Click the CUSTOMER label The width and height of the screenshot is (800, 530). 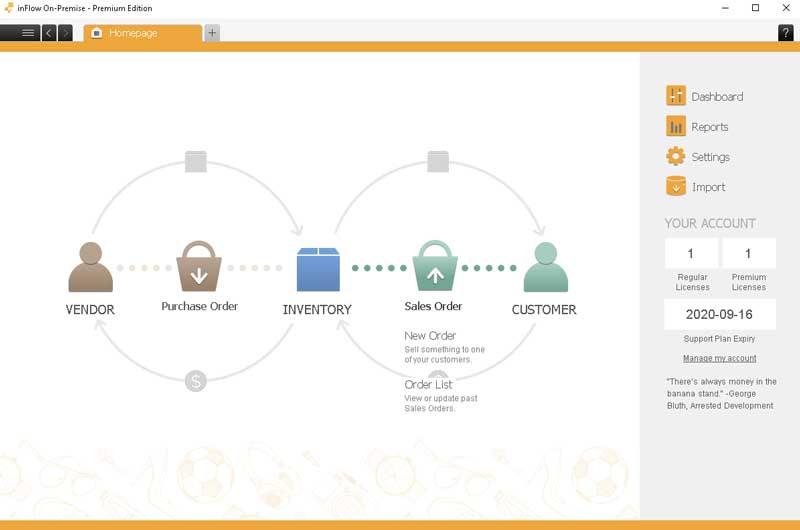pyautogui.click(x=544, y=310)
